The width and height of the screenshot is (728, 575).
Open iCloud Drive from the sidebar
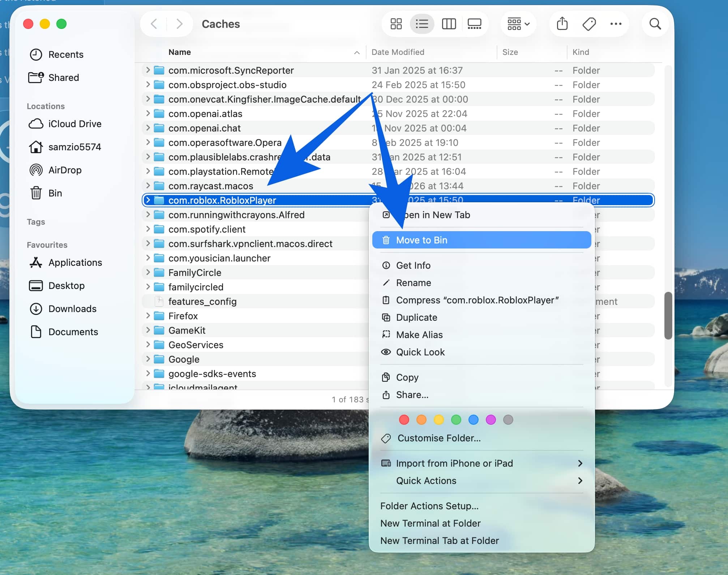point(74,124)
